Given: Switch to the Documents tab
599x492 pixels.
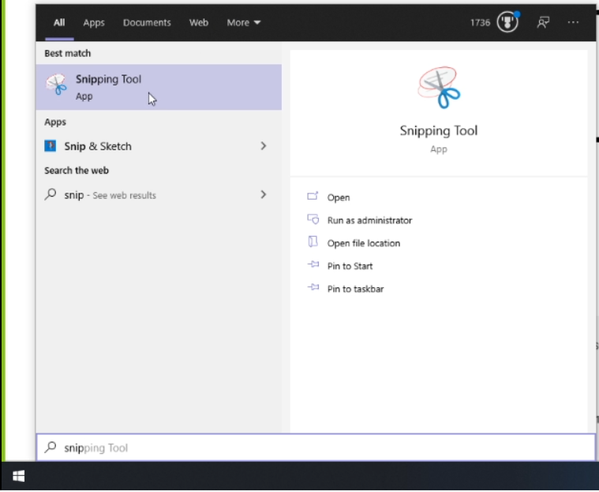Looking at the screenshot, I should [147, 23].
